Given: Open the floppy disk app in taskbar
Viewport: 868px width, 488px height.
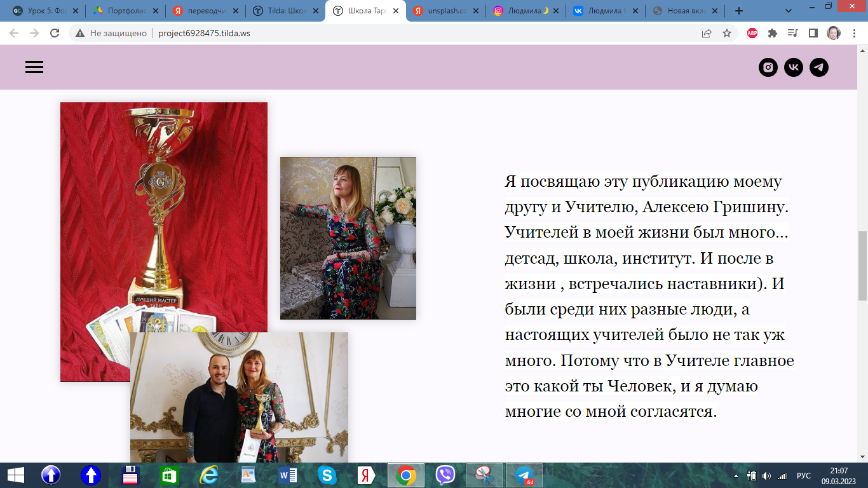Looking at the screenshot, I should [130, 475].
